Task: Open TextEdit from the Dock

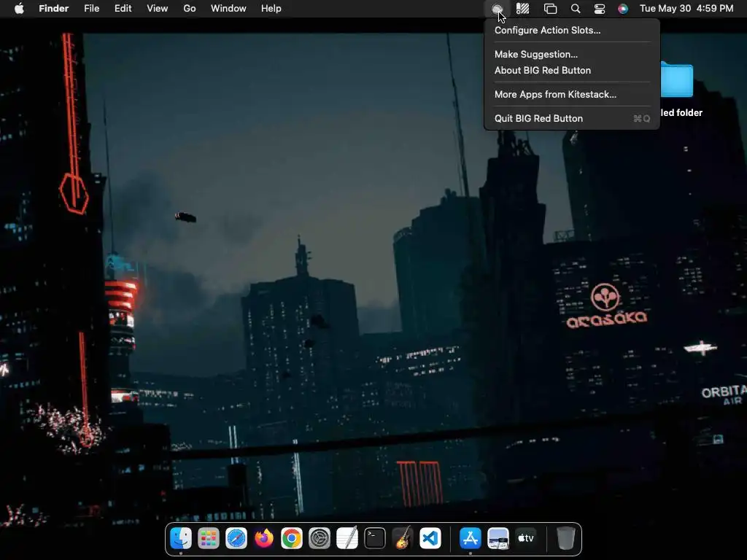Action: coord(347,539)
